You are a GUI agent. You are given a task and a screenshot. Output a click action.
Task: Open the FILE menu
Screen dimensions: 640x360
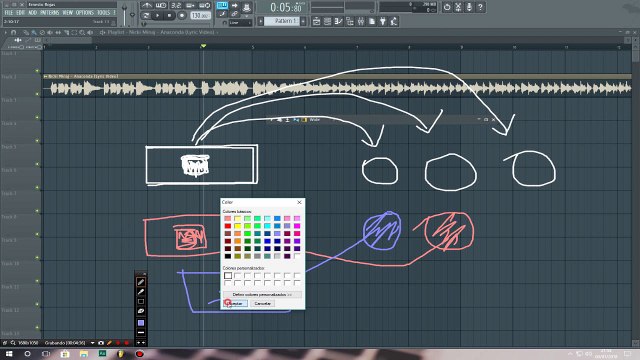(x=9, y=13)
